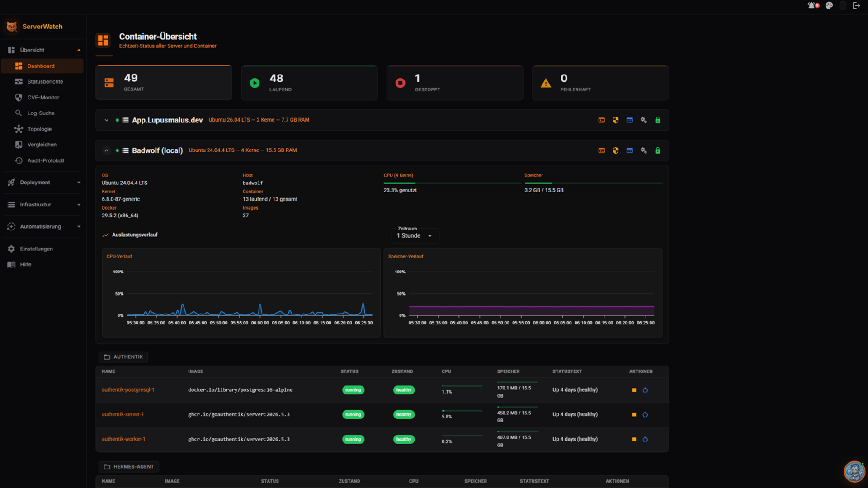
Task: Stop the authentik-worker-1 container
Action: (x=634, y=439)
